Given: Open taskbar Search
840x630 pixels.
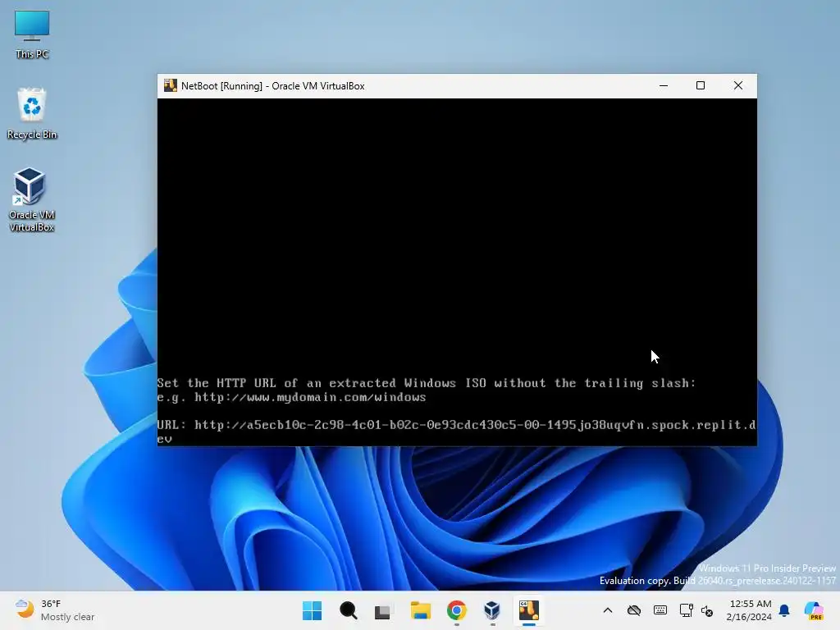Looking at the screenshot, I should (348, 610).
